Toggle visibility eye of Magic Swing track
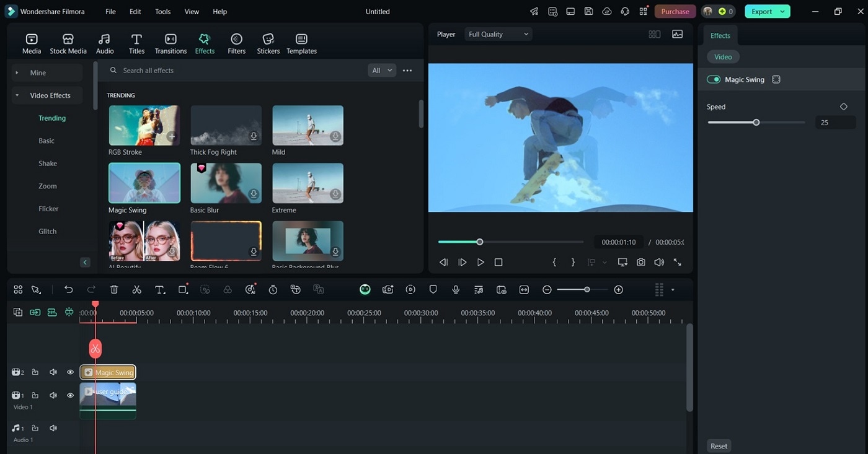The width and height of the screenshot is (868, 454). [70, 372]
